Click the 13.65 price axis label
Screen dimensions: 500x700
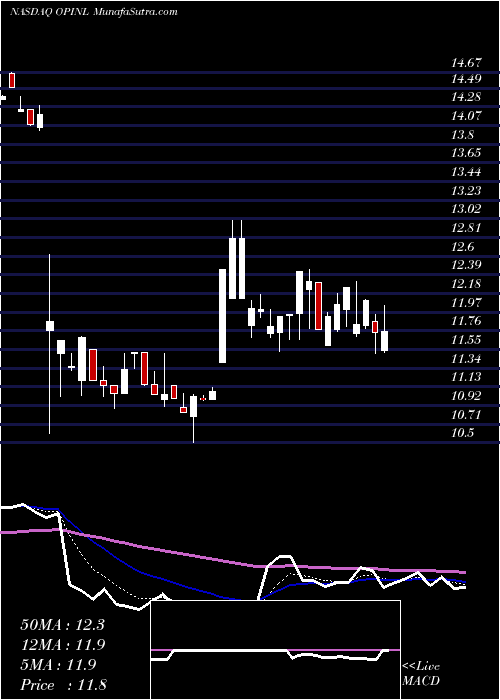(x=467, y=154)
